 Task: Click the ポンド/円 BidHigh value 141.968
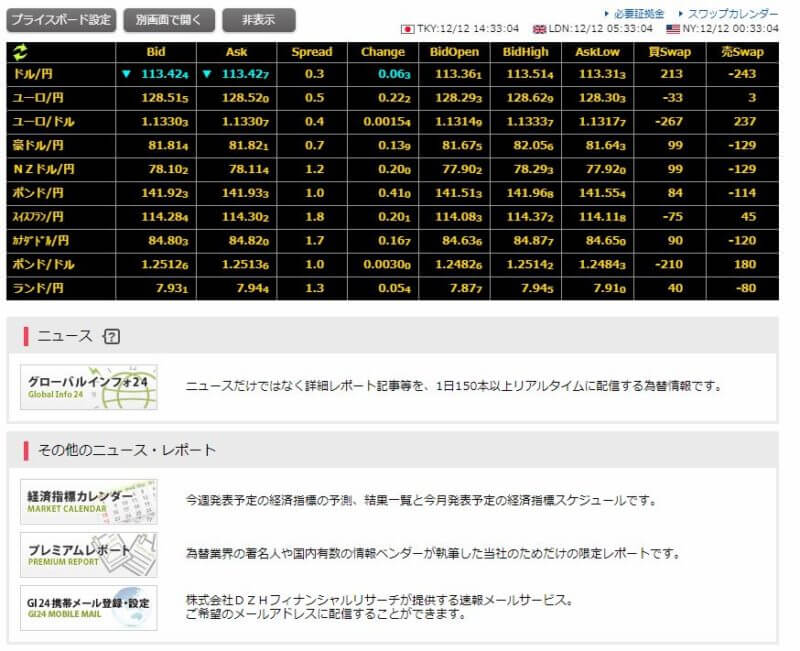click(530, 193)
